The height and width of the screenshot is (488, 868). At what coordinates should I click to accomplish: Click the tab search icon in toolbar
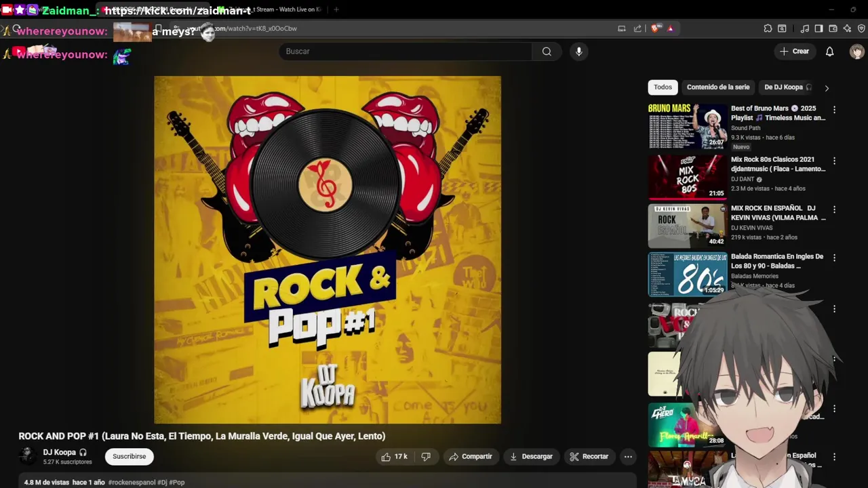click(782, 28)
